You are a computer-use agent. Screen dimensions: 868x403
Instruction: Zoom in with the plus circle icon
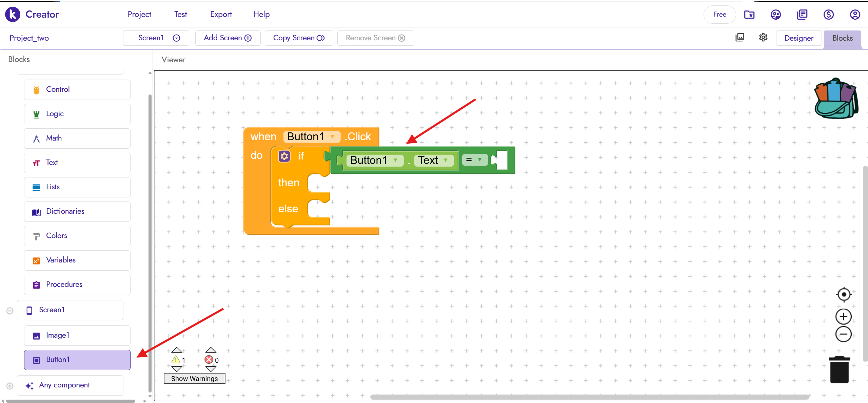844,317
